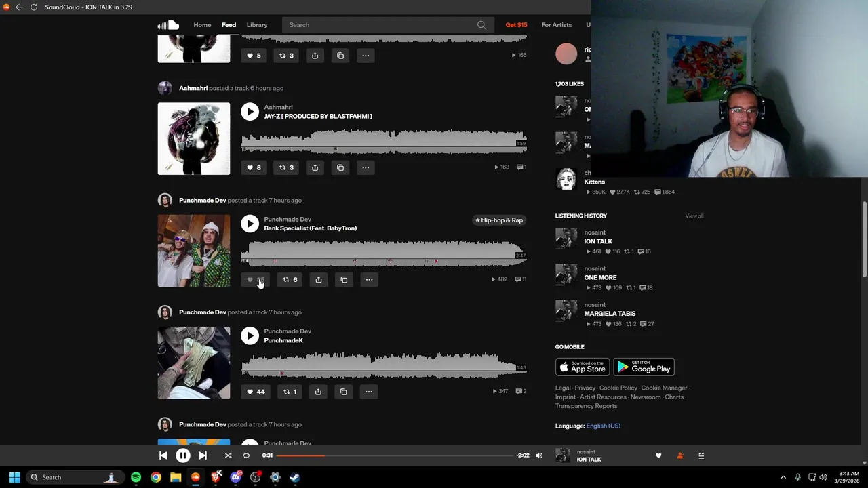This screenshot has width=868, height=488.
Task: Pause the currently playing track
Action: point(183,455)
